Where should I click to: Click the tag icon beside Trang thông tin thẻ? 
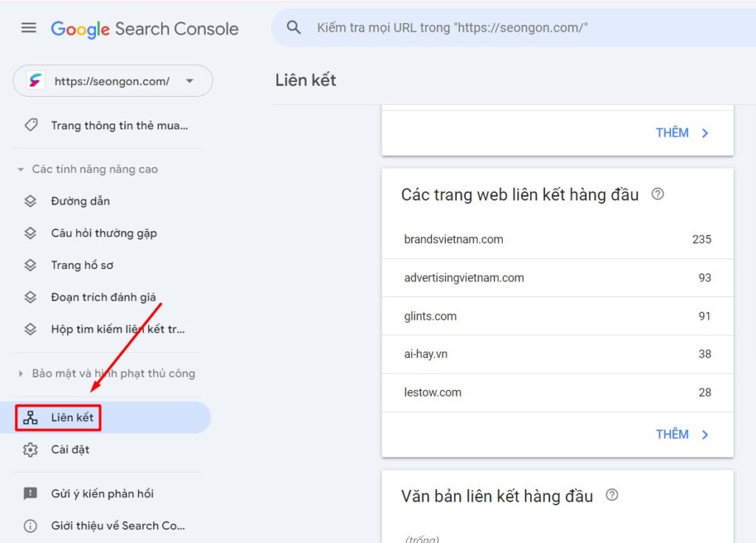[32, 125]
